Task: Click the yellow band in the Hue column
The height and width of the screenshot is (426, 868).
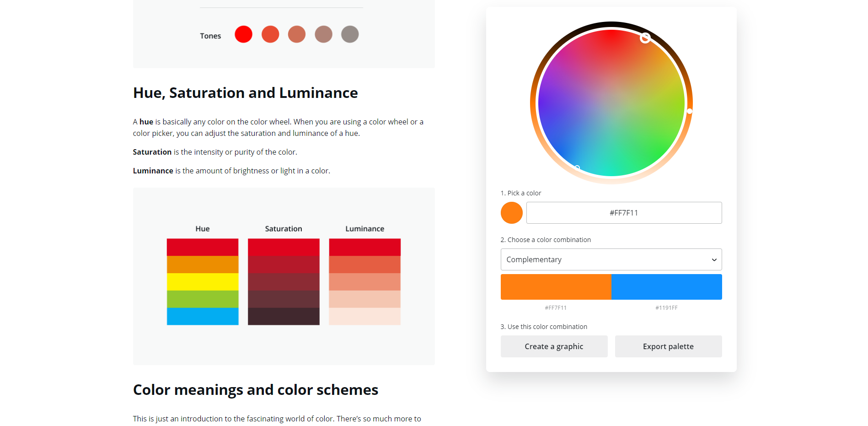Action: pyautogui.click(x=203, y=282)
